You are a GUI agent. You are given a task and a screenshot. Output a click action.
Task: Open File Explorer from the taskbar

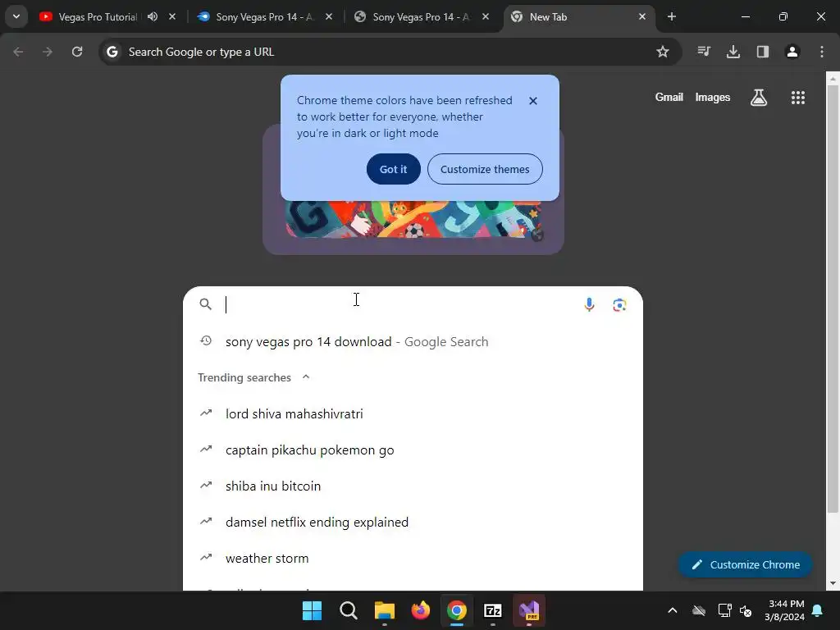(385, 610)
